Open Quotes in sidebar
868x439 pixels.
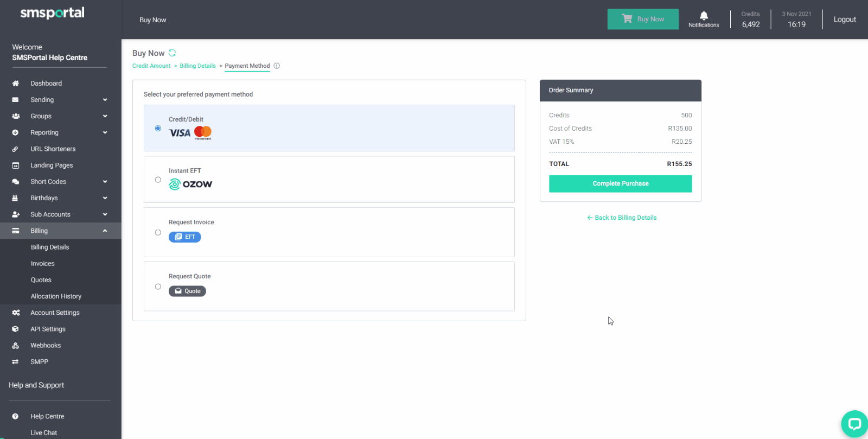point(41,280)
